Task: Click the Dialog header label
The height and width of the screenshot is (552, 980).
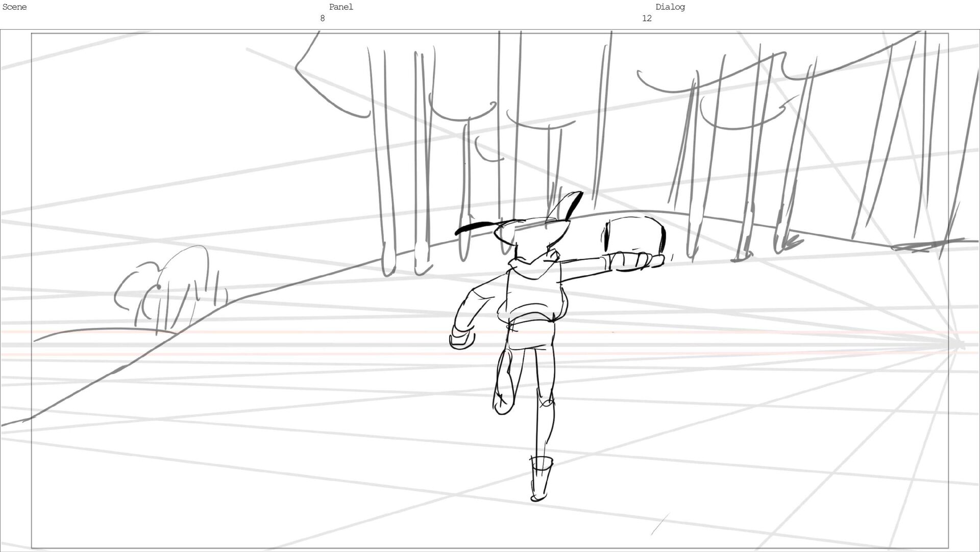Action: [x=670, y=7]
